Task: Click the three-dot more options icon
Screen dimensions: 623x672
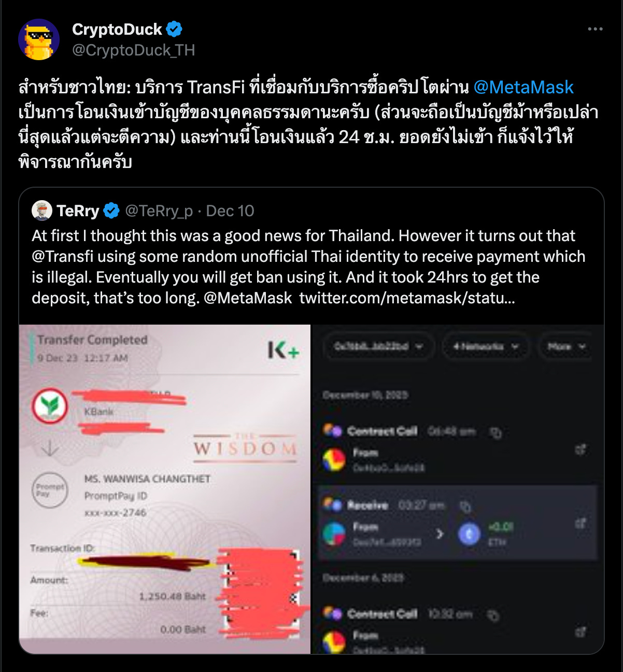Action: 595,29
